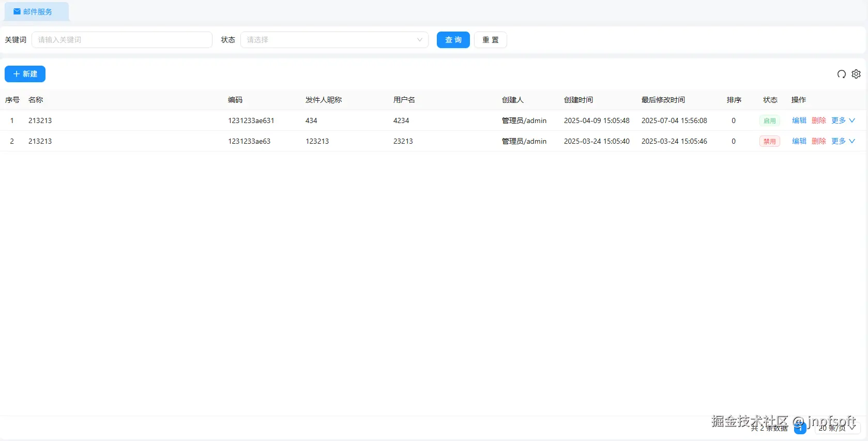Select page 1 in pagination
The image size is (868, 441).
[800, 428]
